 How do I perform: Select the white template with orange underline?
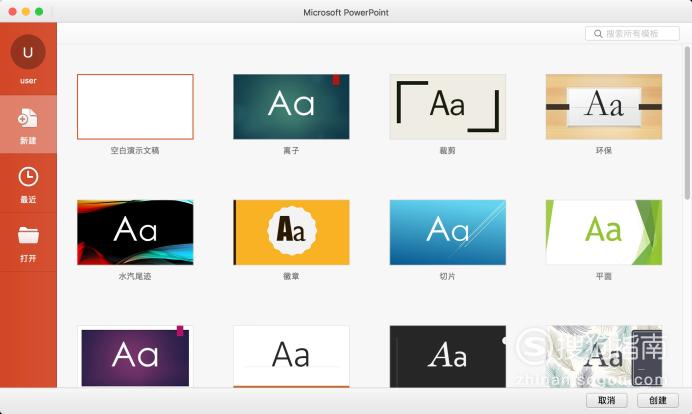coord(291,357)
